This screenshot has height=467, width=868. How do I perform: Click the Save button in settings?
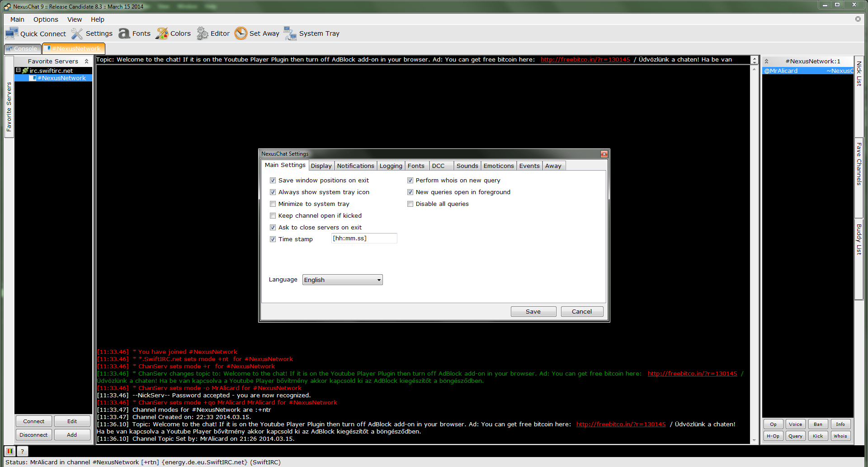[533, 312]
